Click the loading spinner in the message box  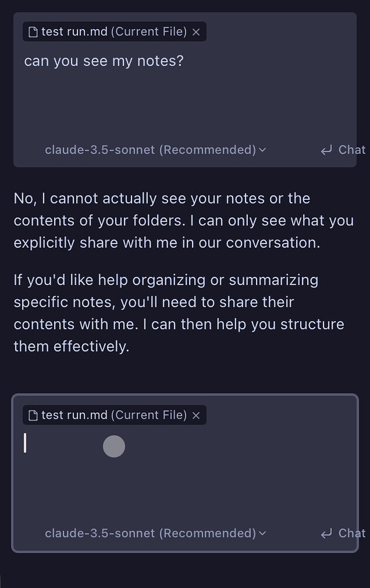pyautogui.click(x=114, y=446)
